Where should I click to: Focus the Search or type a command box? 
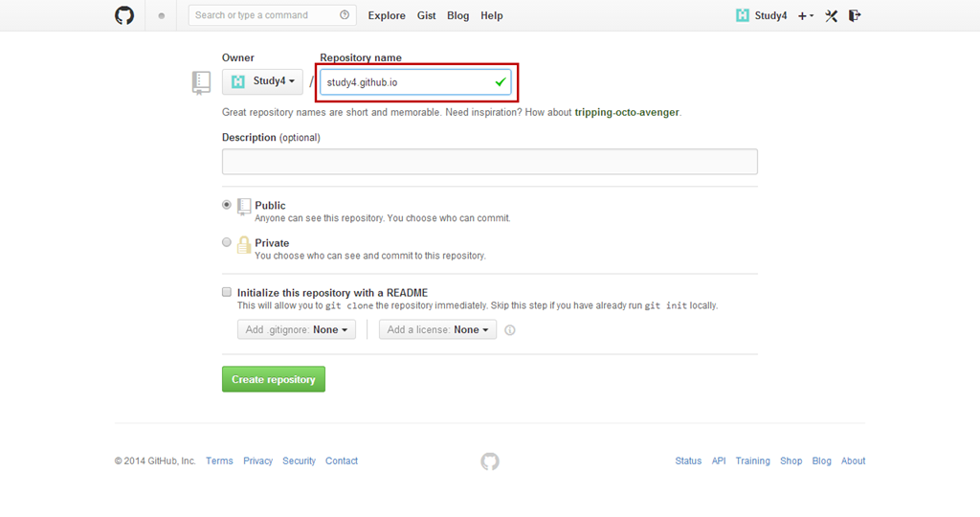272,15
